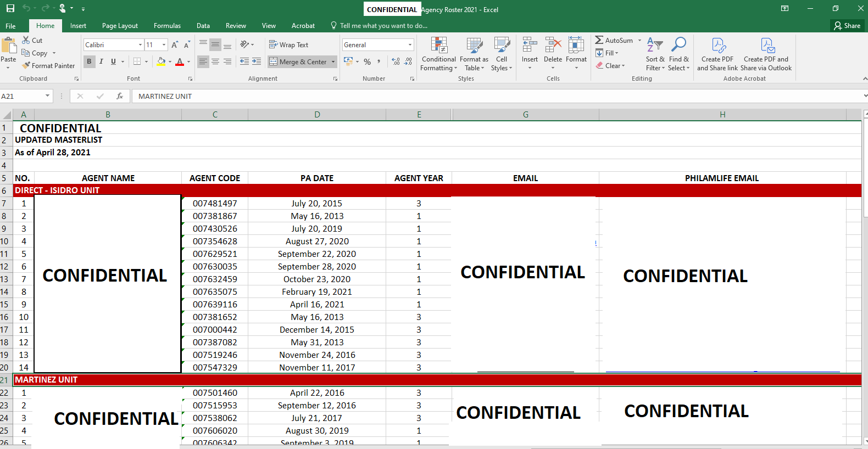Screen dimensions: 868x449
Task: Click Create PDF and Share via Outlook
Action: pyautogui.click(x=766, y=54)
